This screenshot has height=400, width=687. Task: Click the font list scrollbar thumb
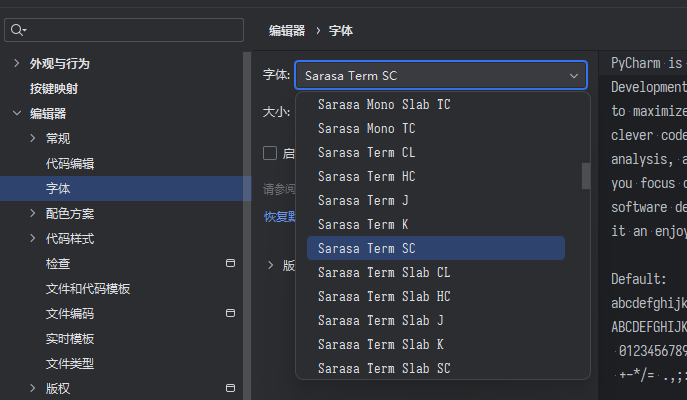click(586, 176)
